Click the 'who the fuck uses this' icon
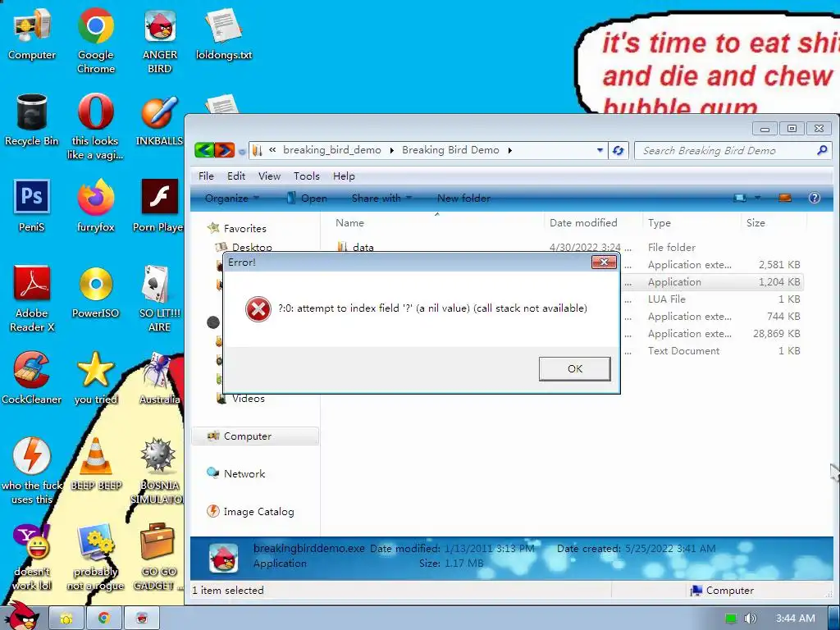 click(x=32, y=471)
